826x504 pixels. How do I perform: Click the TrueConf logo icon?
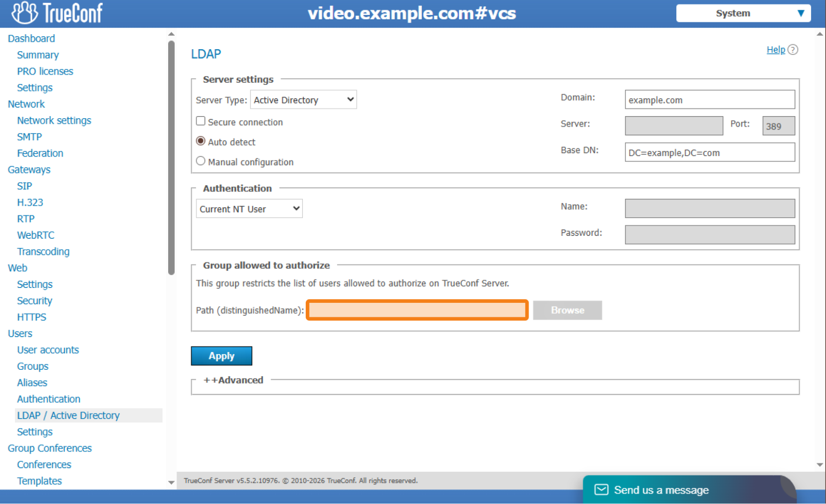[24, 13]
